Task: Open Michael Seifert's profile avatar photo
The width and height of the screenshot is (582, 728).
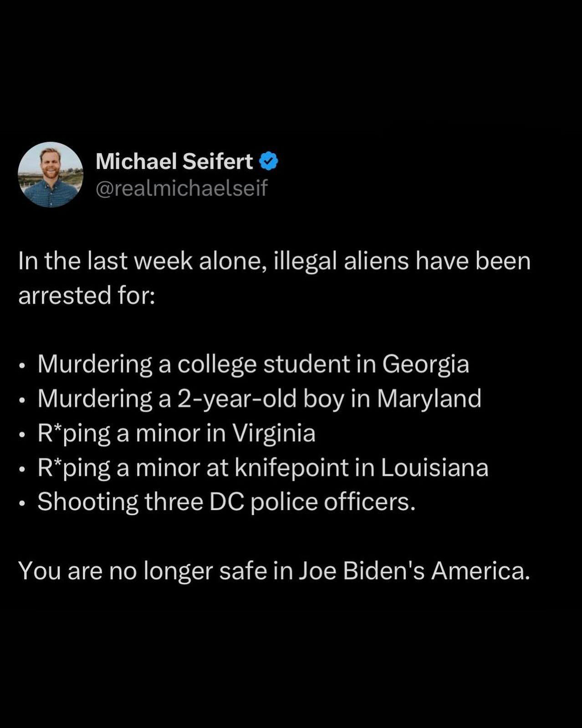Action: [x=51, y=174]
